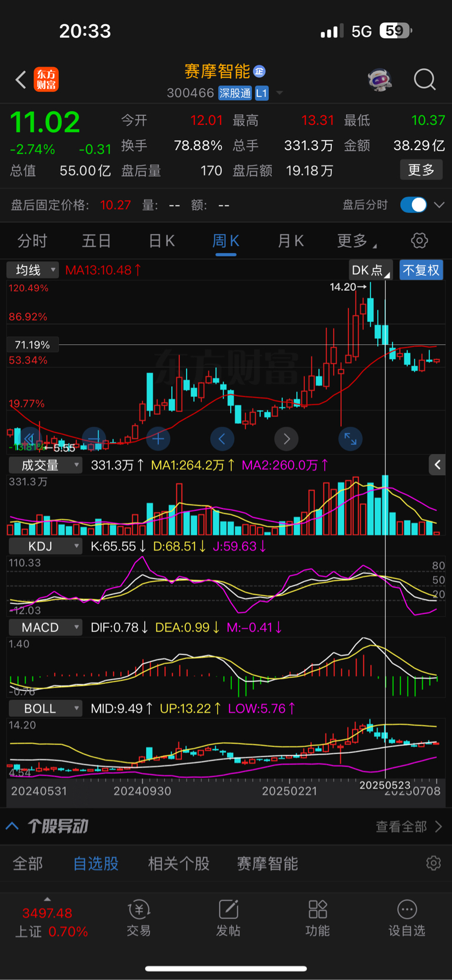Viewport: 452px width, 980px height.
Task: Open the robot assistant icon
Action: coord(380,79)
